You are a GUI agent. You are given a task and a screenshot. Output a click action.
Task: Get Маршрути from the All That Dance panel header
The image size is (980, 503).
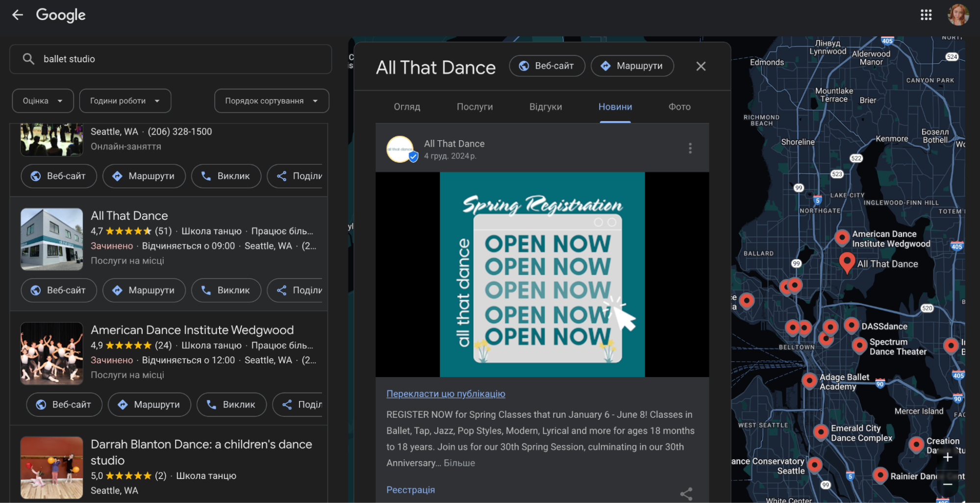tap(632, 66)
